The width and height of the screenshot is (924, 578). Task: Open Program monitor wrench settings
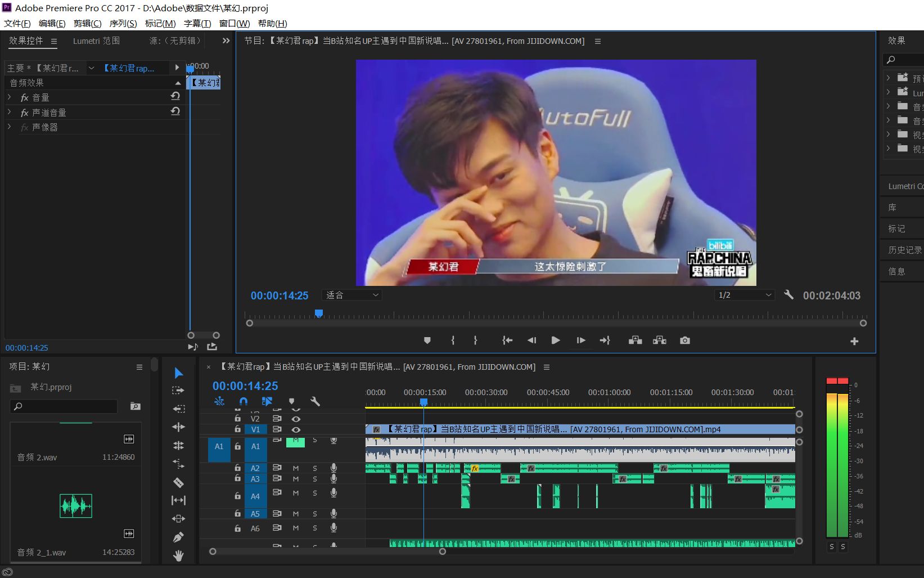[789, 294]
